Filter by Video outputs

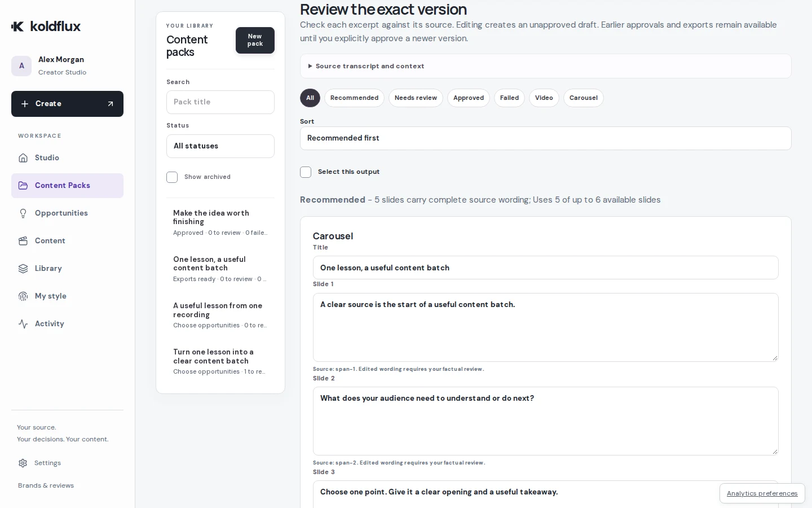[544, 98]
